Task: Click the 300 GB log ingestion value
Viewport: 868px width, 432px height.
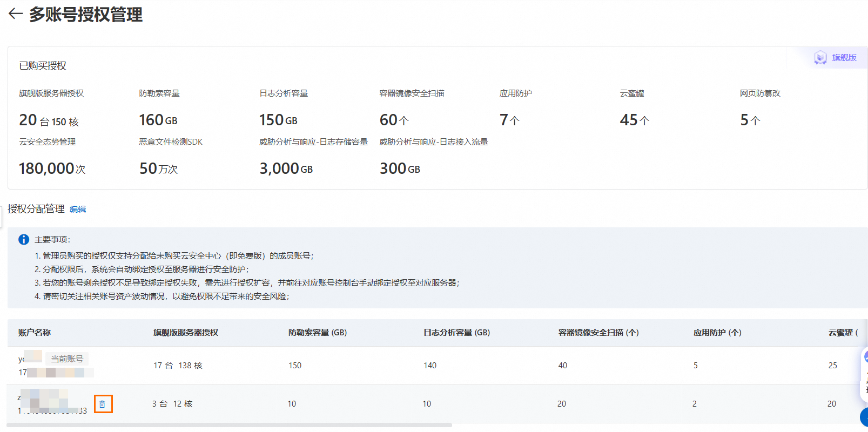Action: tap(400, 169)
